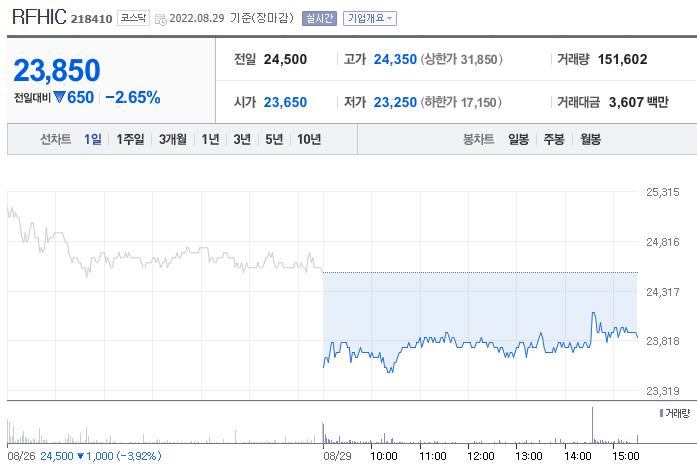
Task: Click the 24,317 price axis label
Action: click(663, 292)
